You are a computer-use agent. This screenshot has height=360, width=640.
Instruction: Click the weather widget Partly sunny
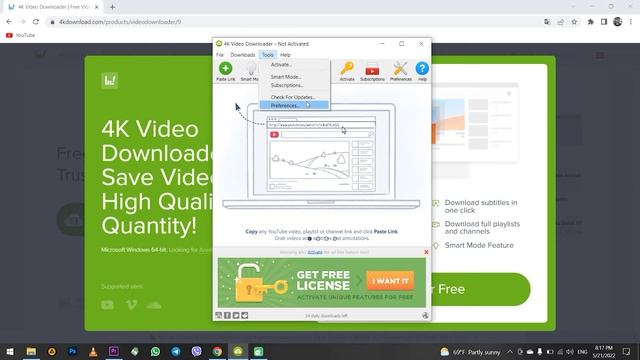pos(471,352)
